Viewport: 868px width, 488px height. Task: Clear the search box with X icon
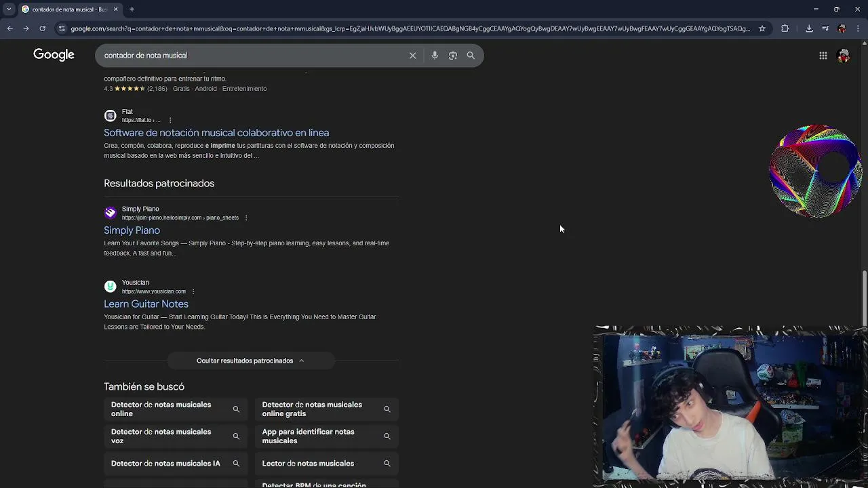(412, 56)
